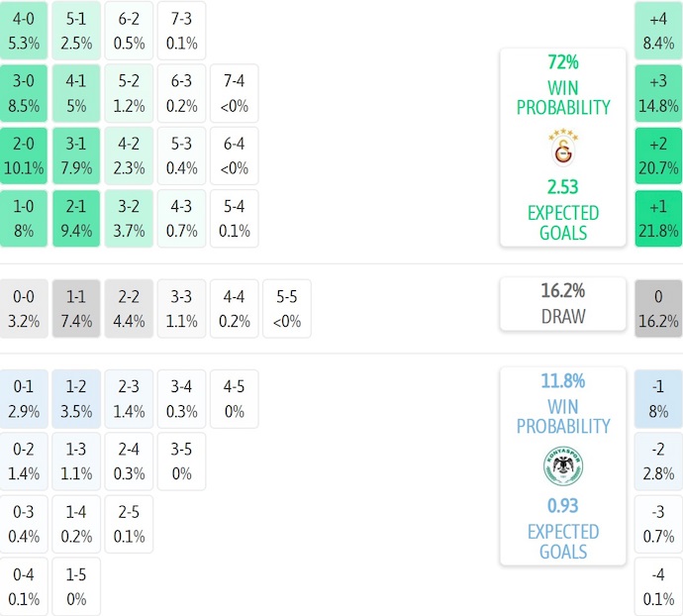
Task: Select the 0 margin draw box
Action: coord(658,308)
